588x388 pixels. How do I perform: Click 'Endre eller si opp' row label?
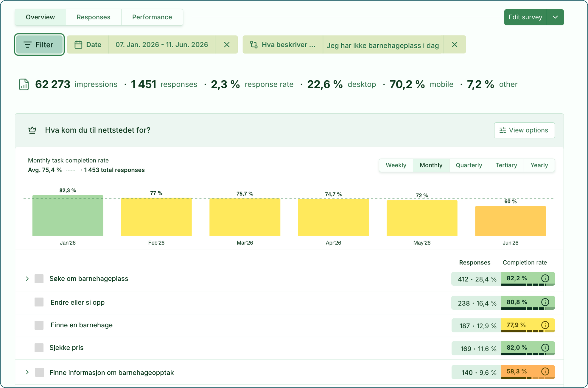[x=77, y=302]
